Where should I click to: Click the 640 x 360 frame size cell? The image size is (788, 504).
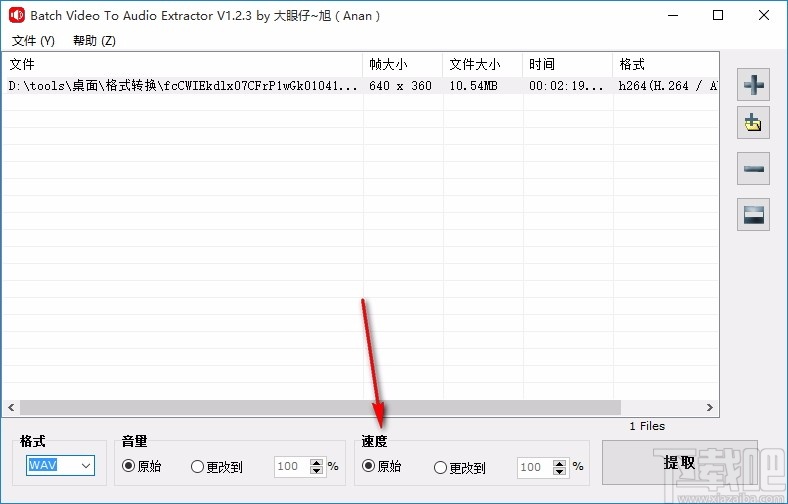[401, 86]
